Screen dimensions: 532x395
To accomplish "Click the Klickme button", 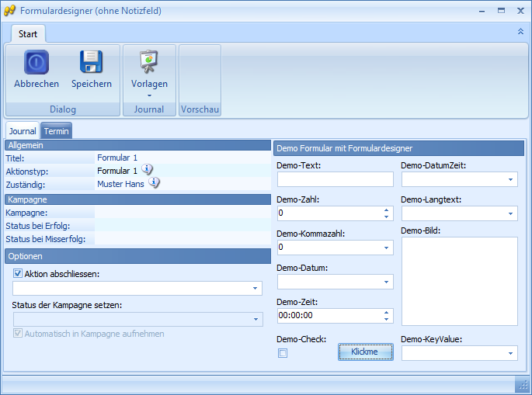I will (366, 352).
